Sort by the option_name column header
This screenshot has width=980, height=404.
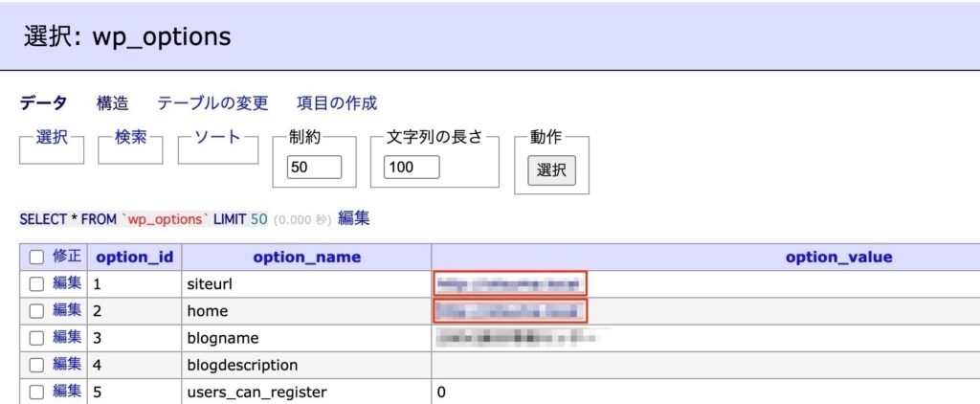pyautogui.click(x=306, y=257)
